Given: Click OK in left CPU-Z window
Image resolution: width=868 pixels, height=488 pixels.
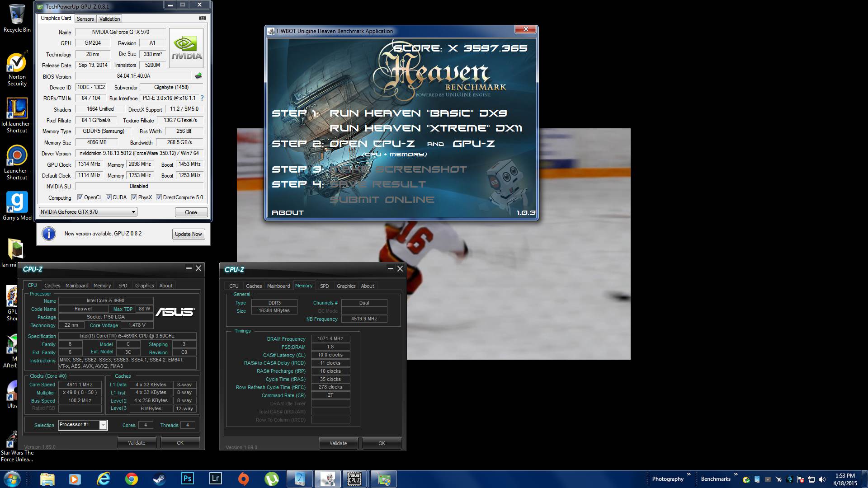Looking at the screenshot, I should pyautogui.click(x=180, y=443).
